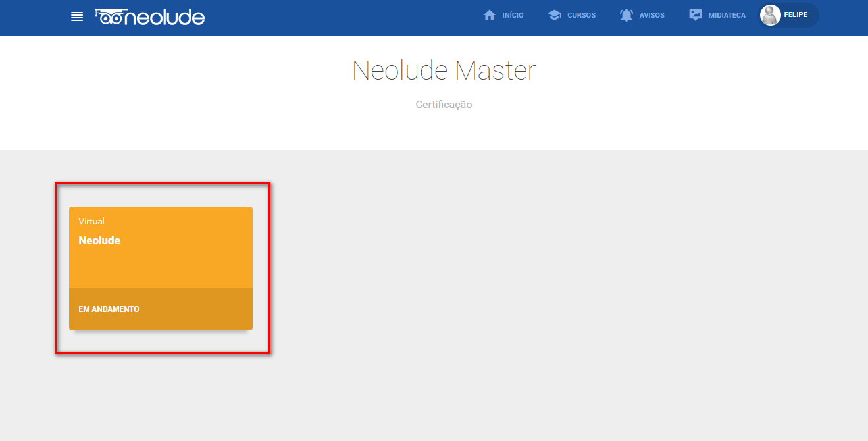Image resolution: width=868 pixels, height=441 pixels.
Task: Open the FELIPE user profile menu
Action: pos(789,15)
